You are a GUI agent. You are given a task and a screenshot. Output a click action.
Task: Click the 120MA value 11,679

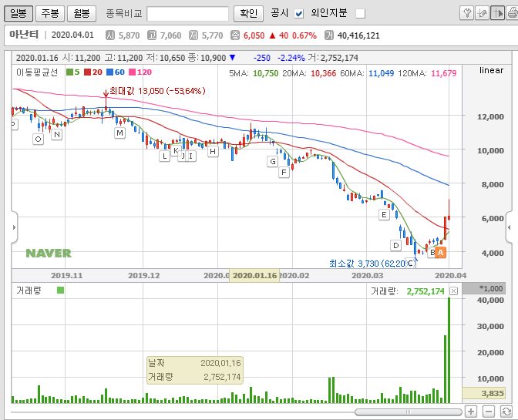pyautogui.click(x=444, y=73)
